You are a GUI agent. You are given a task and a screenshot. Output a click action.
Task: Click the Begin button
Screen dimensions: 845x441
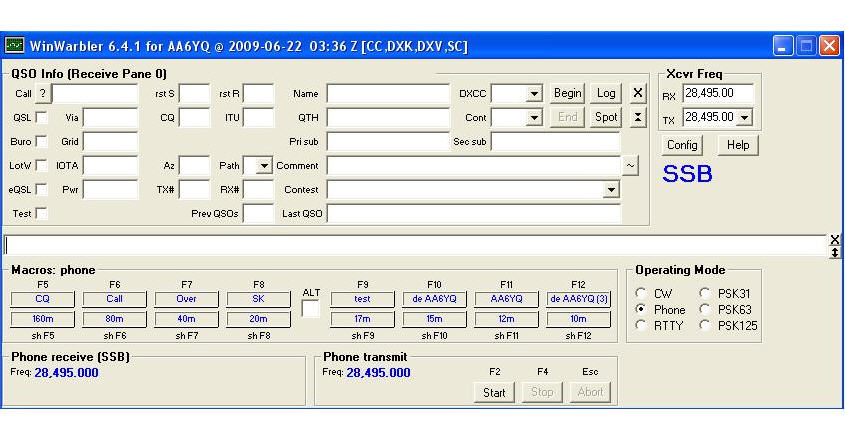tap(567, 93)
